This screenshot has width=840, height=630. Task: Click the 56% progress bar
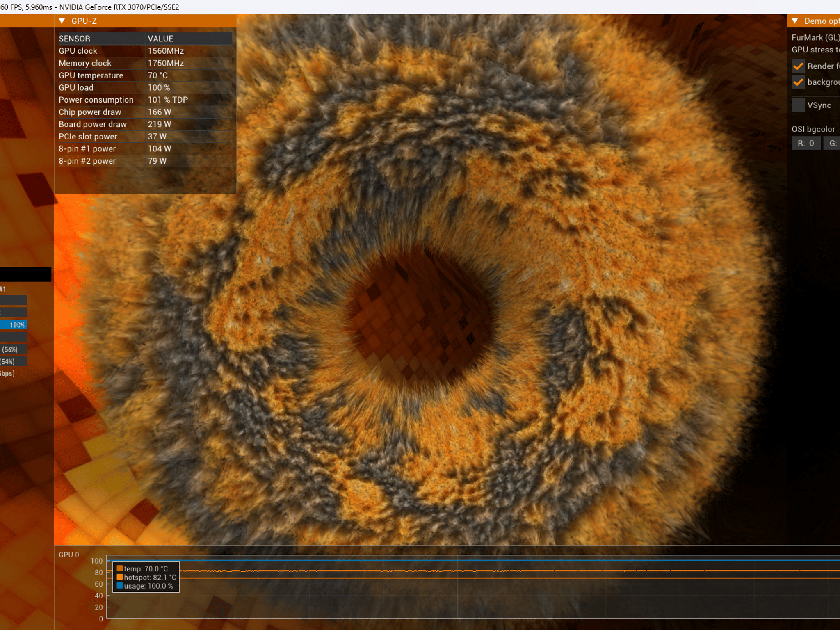[x=14, y=349]
